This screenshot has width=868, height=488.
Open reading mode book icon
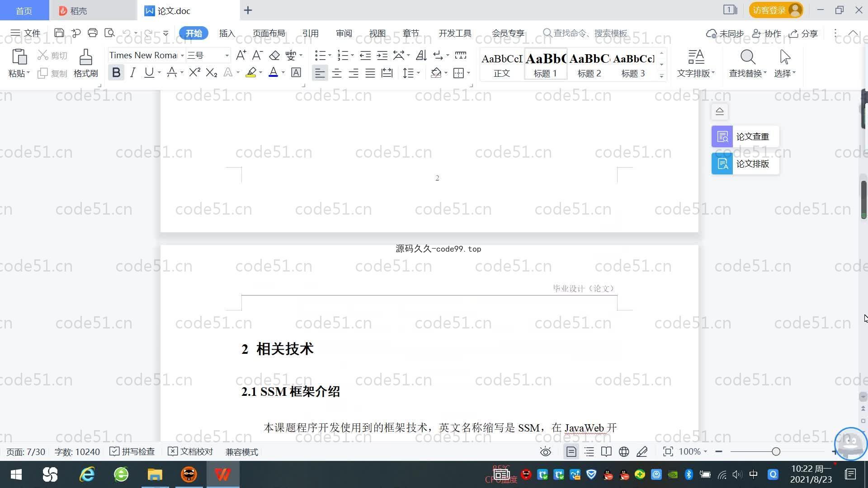[x=606, y=451]
